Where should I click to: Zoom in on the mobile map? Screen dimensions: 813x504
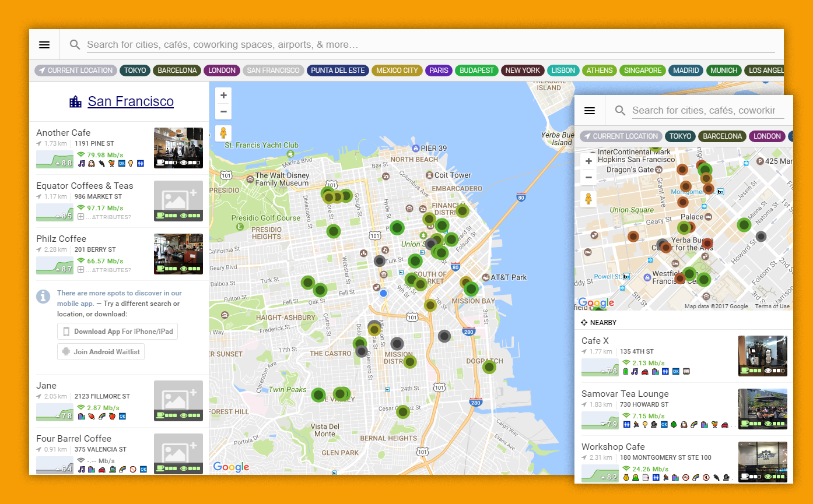[x=588, y=161]
